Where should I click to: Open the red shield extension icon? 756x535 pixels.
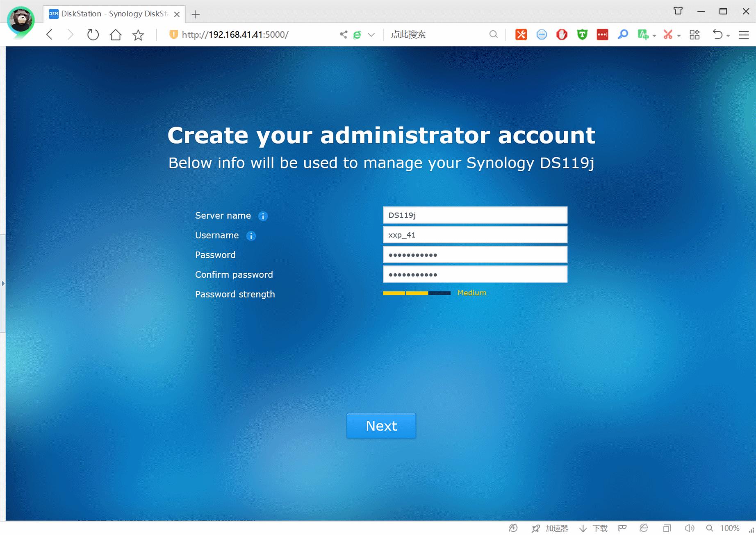[562, 34]
